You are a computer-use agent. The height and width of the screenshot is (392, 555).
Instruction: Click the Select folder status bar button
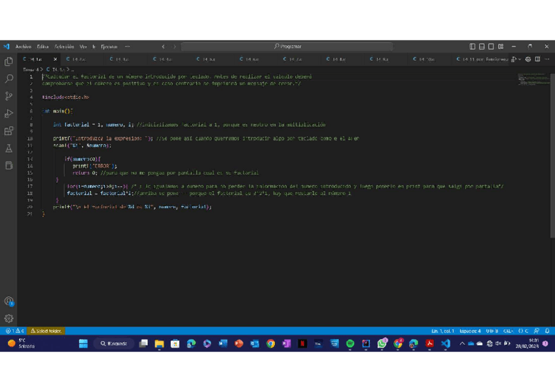(x=46, y=331)
